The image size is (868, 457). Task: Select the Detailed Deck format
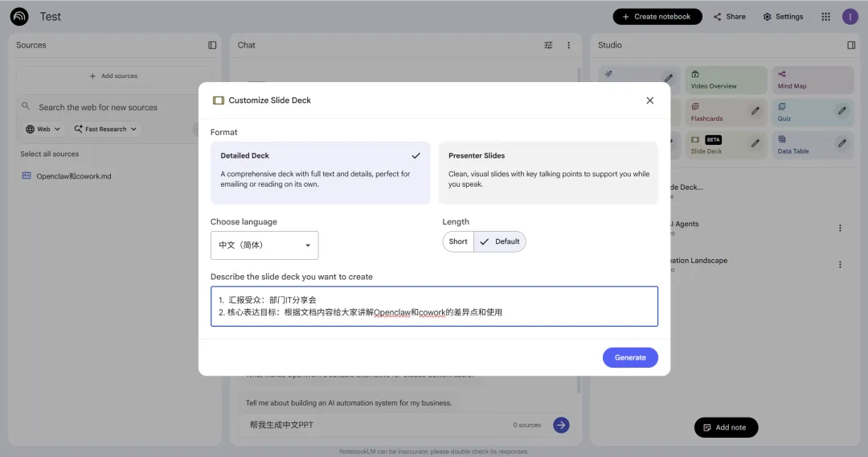pyautogui.click(x=320, y=173)
